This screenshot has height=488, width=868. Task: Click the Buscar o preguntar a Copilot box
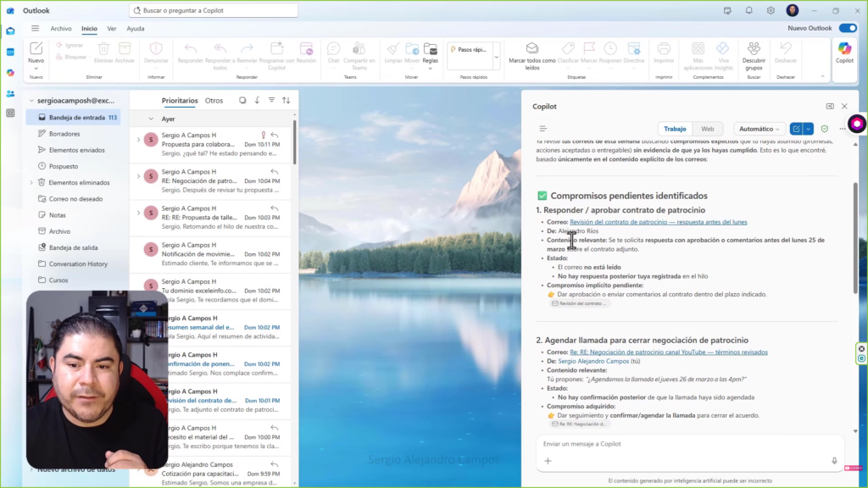213,10
